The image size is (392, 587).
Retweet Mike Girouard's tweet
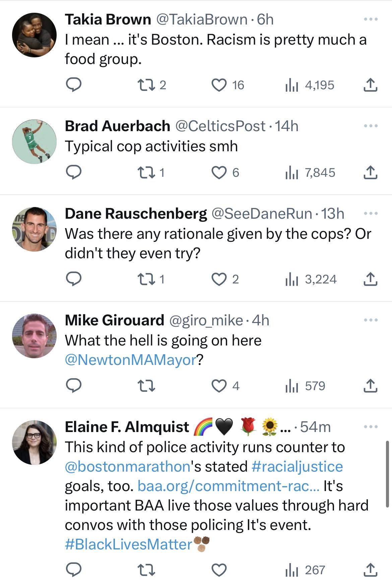pos(147,386)
